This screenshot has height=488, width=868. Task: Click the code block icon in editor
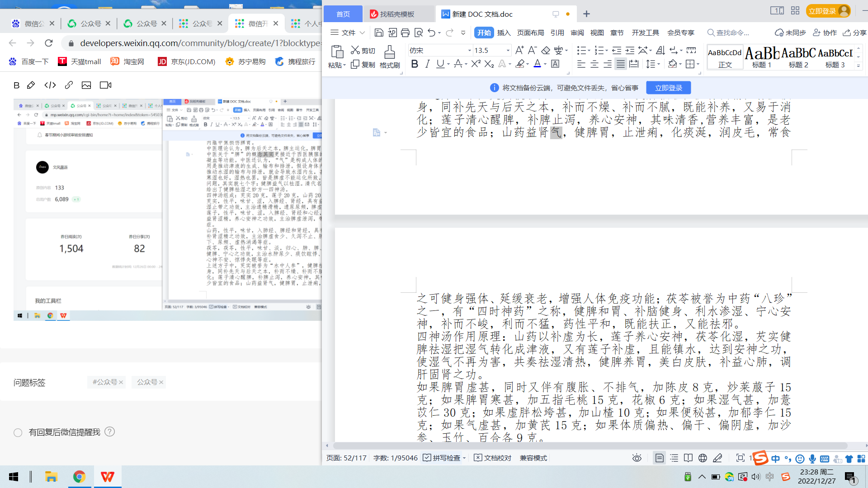coord(50,85)
